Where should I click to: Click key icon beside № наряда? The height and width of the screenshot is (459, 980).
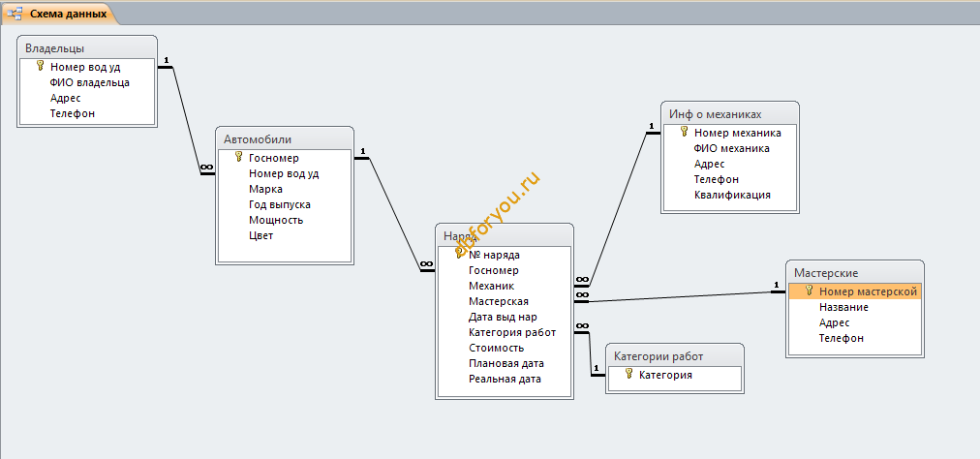459,254
